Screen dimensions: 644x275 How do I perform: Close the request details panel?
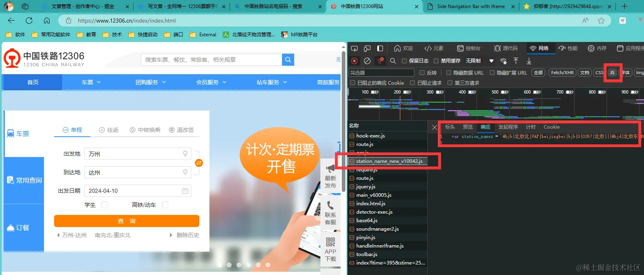pos(434,127)
